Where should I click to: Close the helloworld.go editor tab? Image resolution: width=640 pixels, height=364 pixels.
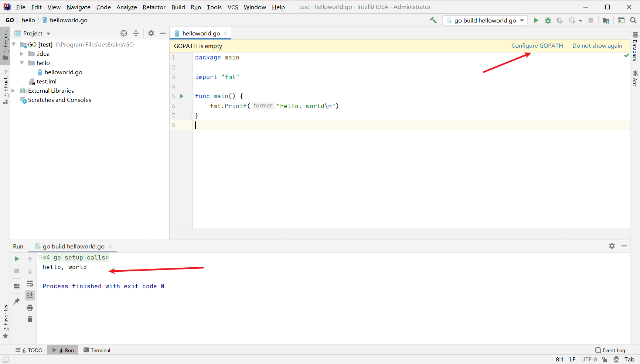coord(225,33)
